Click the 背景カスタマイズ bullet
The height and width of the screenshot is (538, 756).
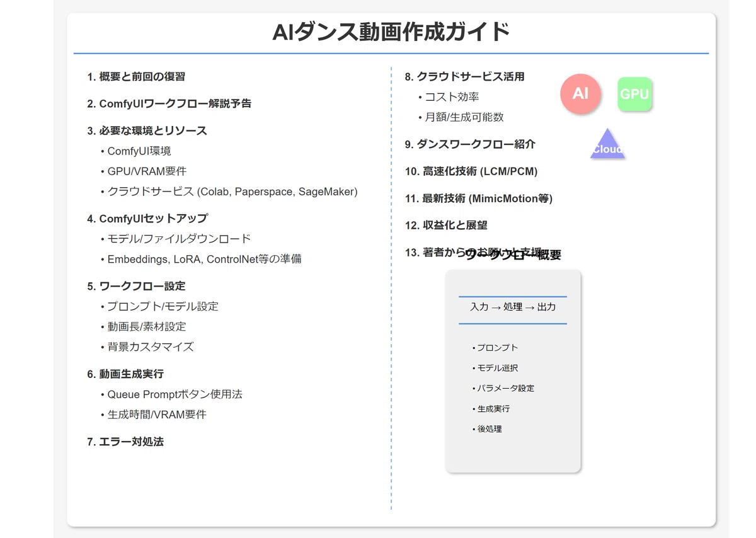tap(147, 346)
